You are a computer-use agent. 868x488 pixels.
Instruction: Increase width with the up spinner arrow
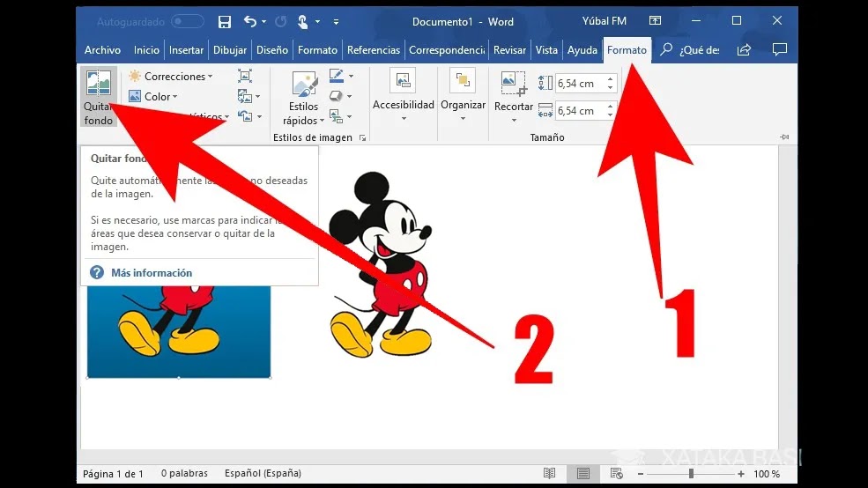(610, 107)
